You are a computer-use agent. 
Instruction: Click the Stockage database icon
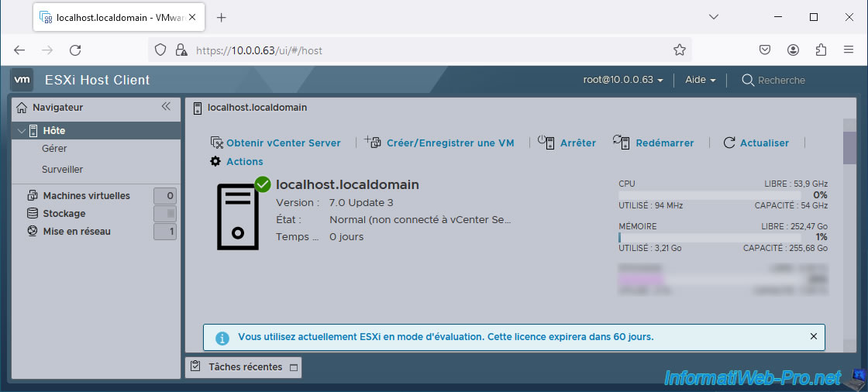tap(33, 213)
